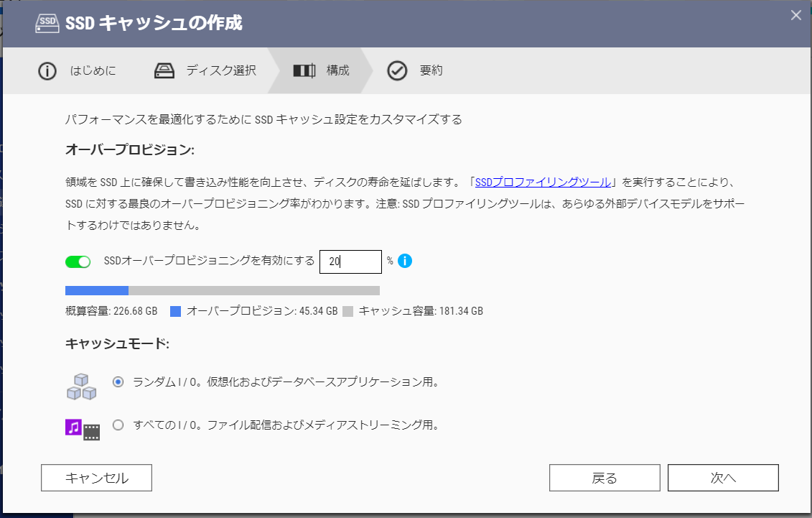812x518 pixels.
Task: Open the 構成 step tab
Action: 321,71
